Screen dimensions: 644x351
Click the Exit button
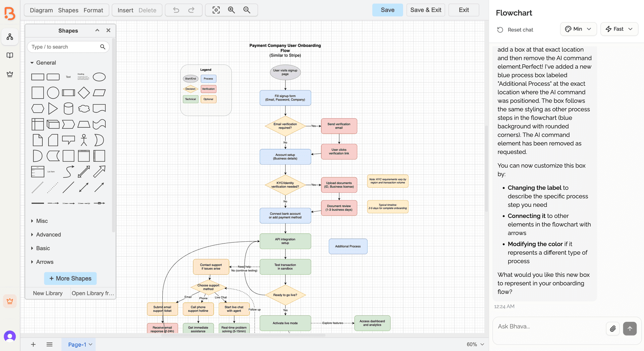coord(464,10)
